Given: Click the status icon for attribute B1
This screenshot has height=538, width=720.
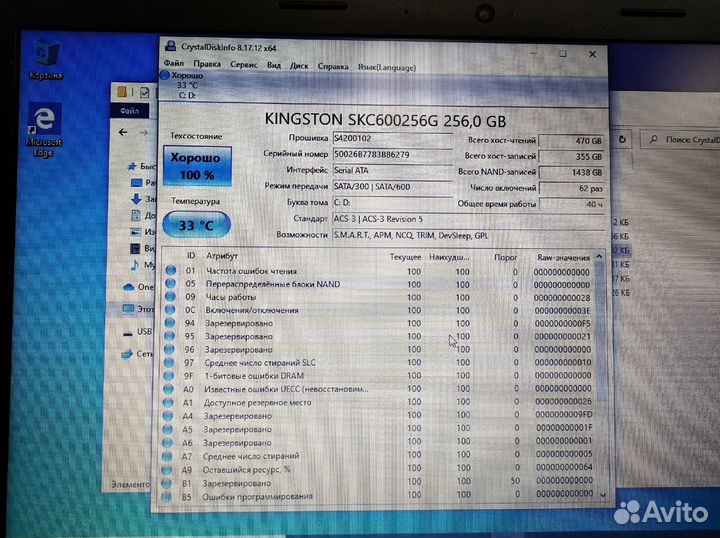Looking at the screenshot, I should pos(169,483).
